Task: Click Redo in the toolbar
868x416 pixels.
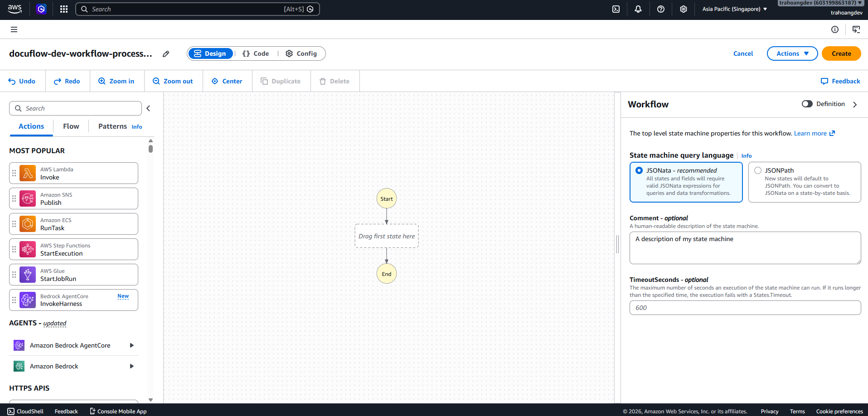Action: (x=67, y=81)
